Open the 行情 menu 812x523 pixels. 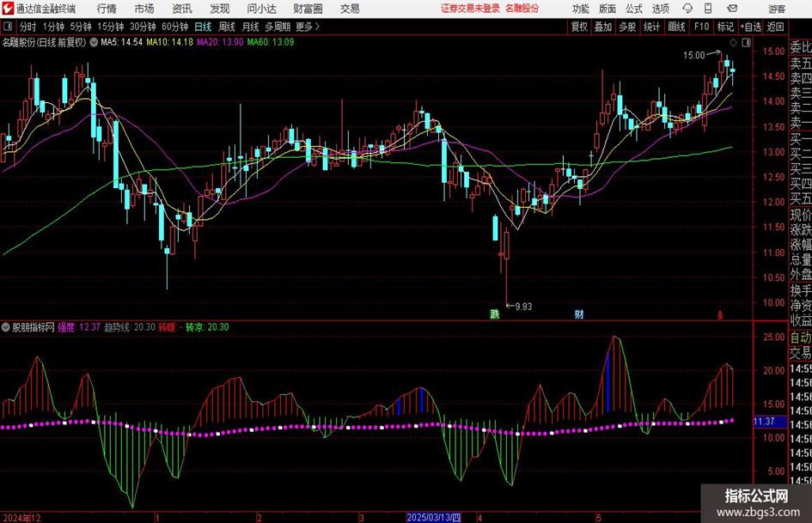107,9
